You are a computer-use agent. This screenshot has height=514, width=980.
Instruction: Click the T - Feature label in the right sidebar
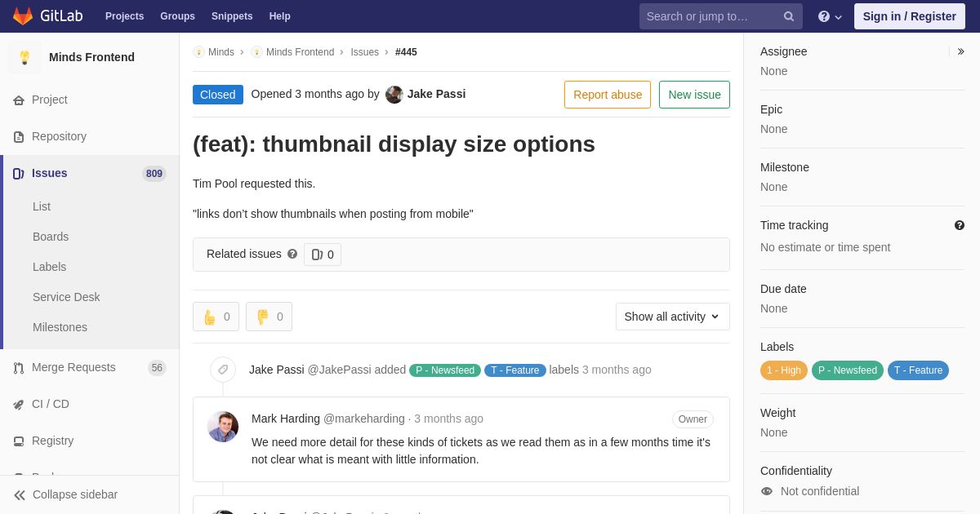tap(918, 370)
